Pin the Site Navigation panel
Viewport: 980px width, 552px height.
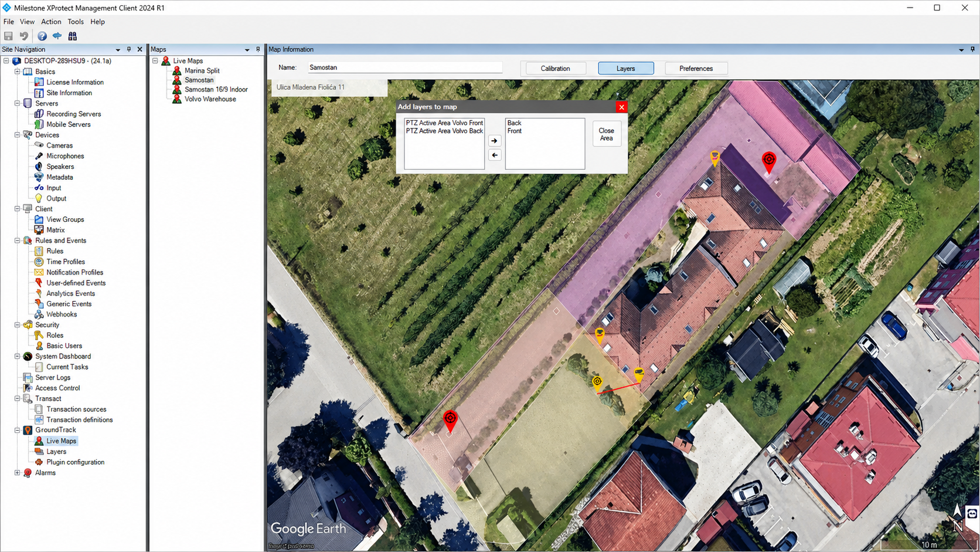tap(129, 50)
